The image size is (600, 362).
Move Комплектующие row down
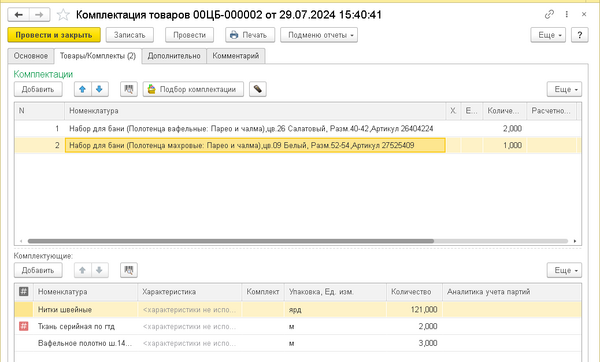tap(99, 270)
